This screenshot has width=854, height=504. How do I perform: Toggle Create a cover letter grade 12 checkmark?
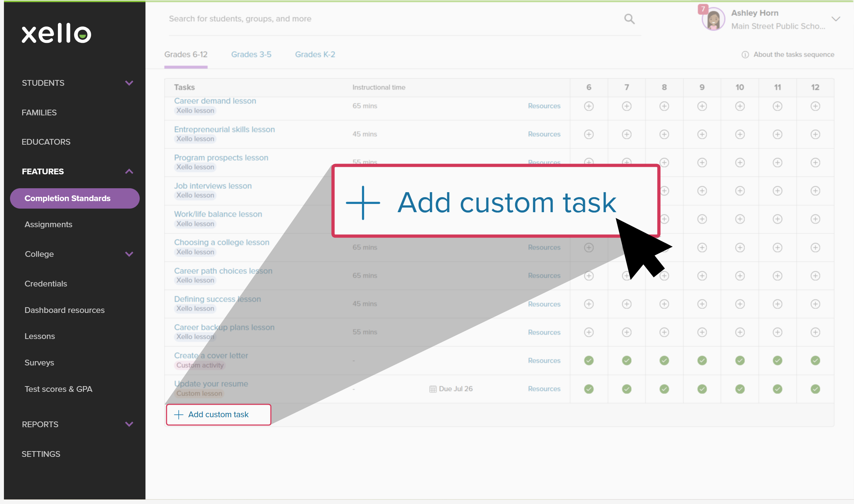(815, 361)
